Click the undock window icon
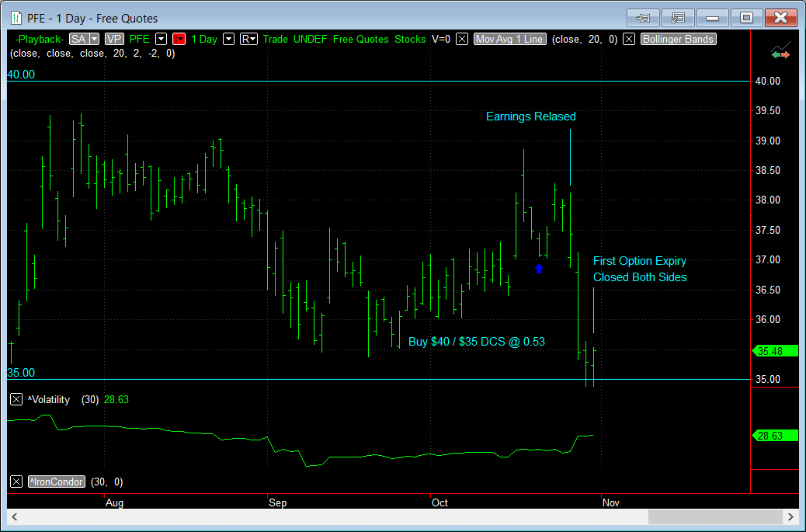 pyautogui.click(x=678, y=18)
